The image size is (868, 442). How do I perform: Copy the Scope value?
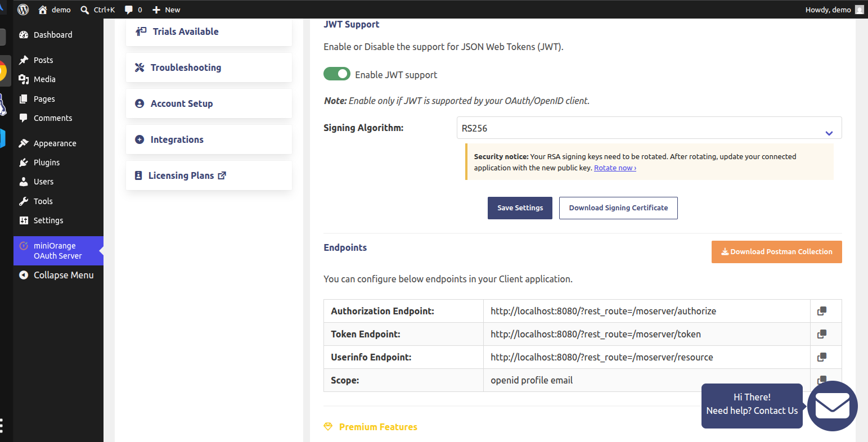(x=822, y=380)
